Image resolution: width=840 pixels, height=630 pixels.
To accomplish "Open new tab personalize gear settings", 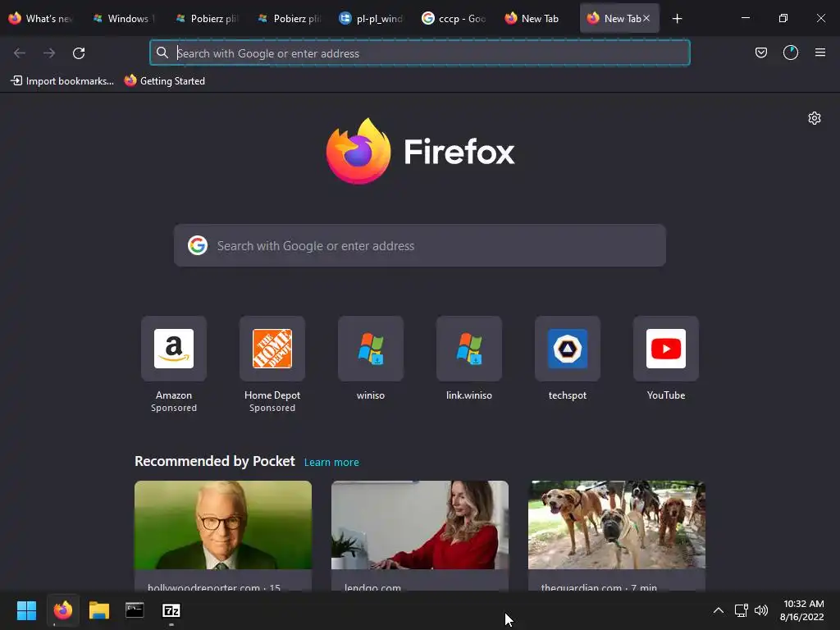I will tap(815, 118).
